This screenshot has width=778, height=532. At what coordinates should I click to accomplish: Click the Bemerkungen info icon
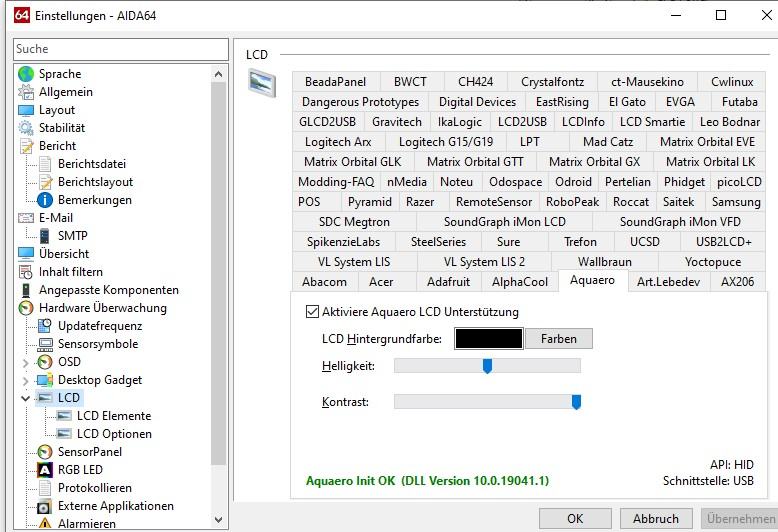[x=45, y=200]
